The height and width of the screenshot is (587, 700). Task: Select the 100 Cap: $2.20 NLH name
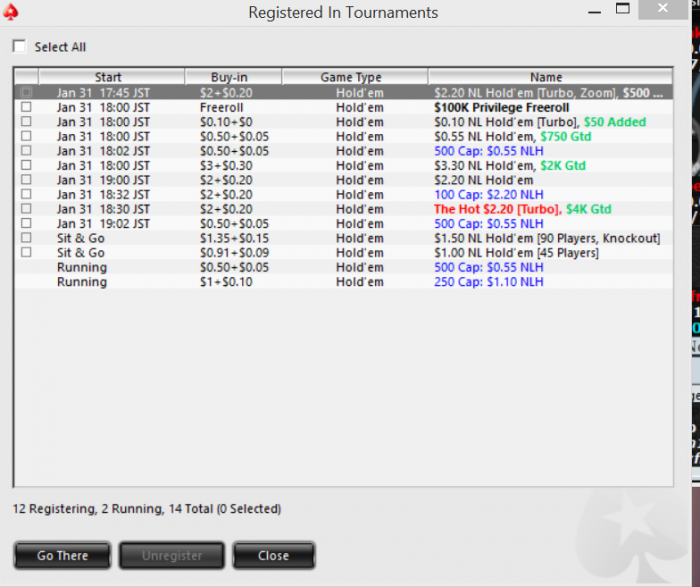[x=488, y=195]
